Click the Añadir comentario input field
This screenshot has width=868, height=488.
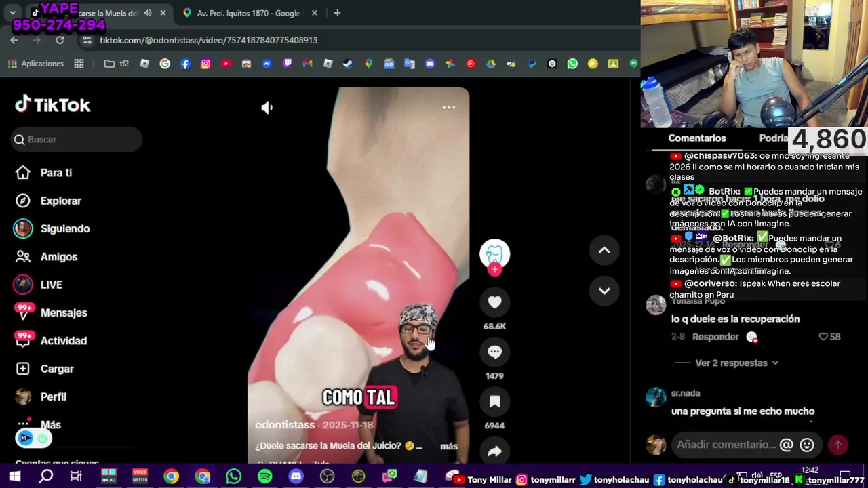726,445
